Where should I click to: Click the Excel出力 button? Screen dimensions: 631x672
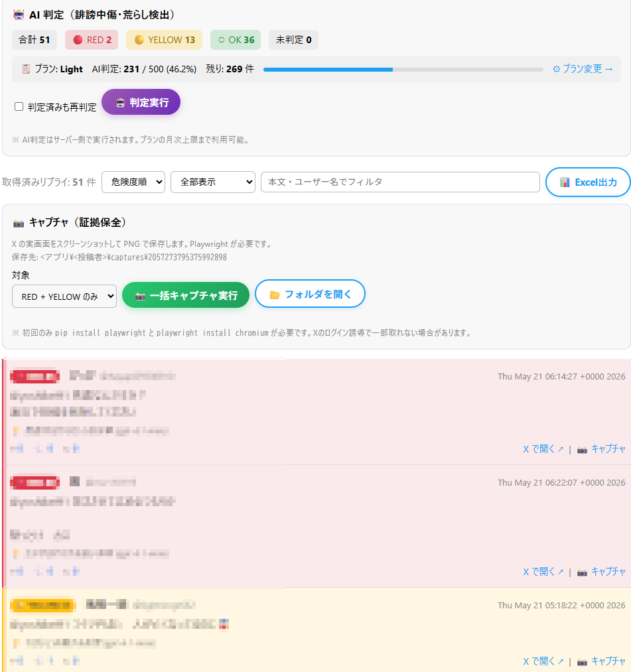click(588, 182)
